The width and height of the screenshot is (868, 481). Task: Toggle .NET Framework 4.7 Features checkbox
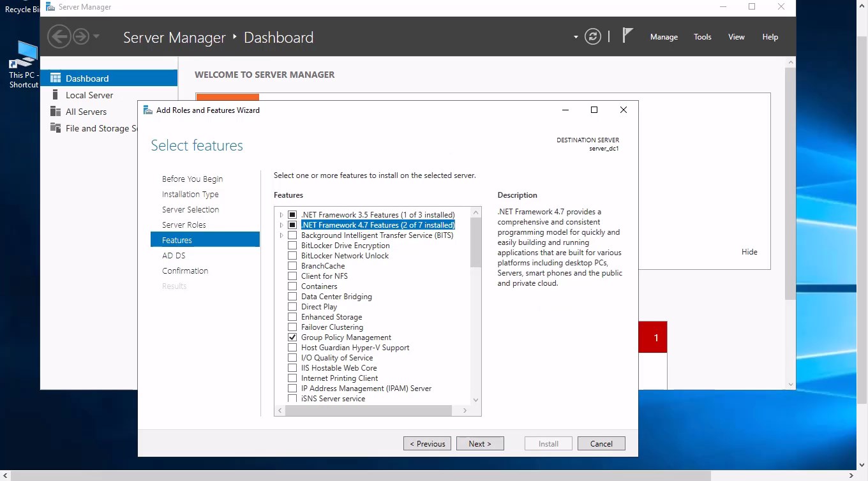point(292,225)
